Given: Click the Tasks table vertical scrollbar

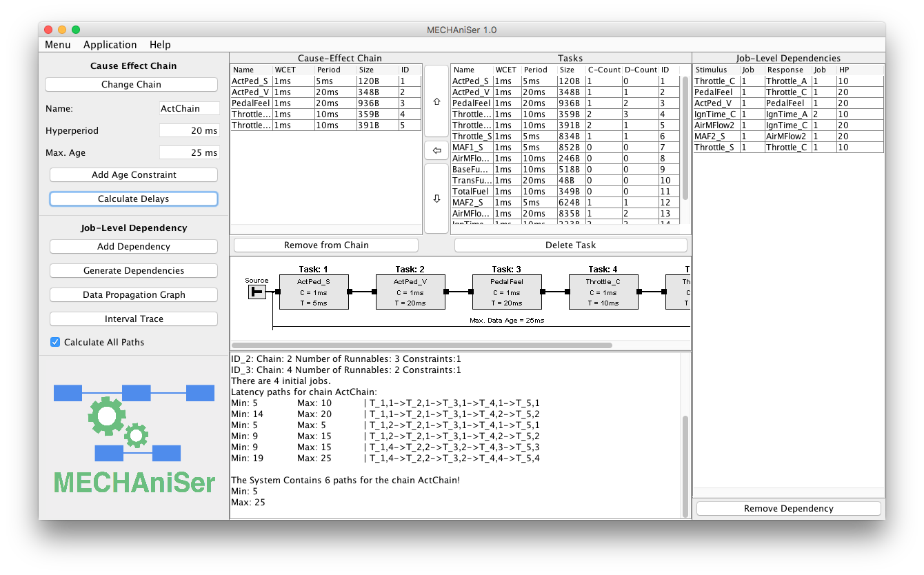Looking at the screenshot, I should 685,138.
